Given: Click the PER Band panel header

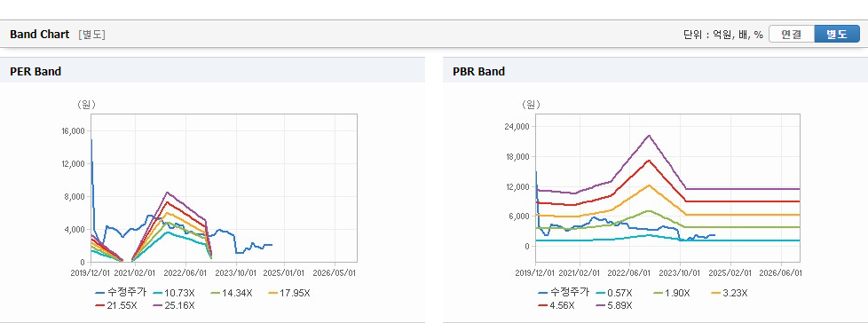Looking at the screenshot, I should click(213, 71).
